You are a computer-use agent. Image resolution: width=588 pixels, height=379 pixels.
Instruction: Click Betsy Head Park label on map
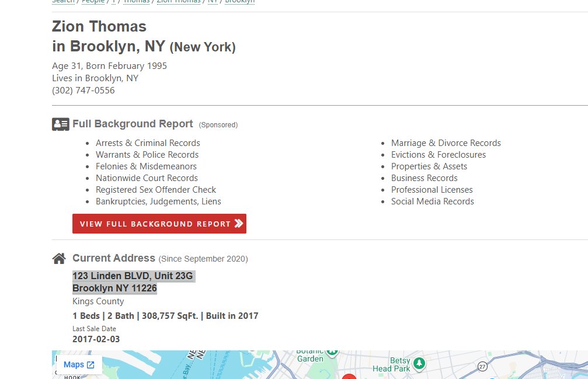click(x=392, y=364)
